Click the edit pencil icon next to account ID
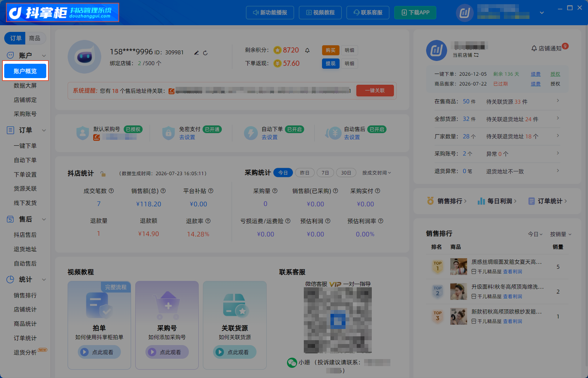Viewport: 588px width, 378px height. [197, 53]
